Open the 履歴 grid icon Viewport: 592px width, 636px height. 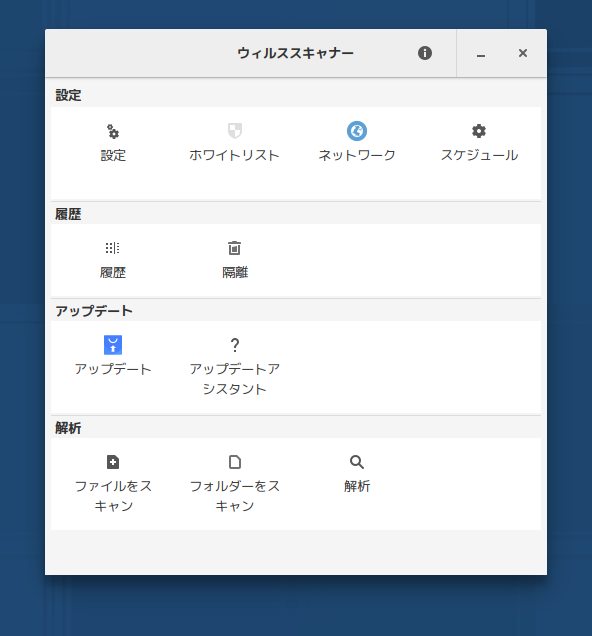click(x=113, y=248)
